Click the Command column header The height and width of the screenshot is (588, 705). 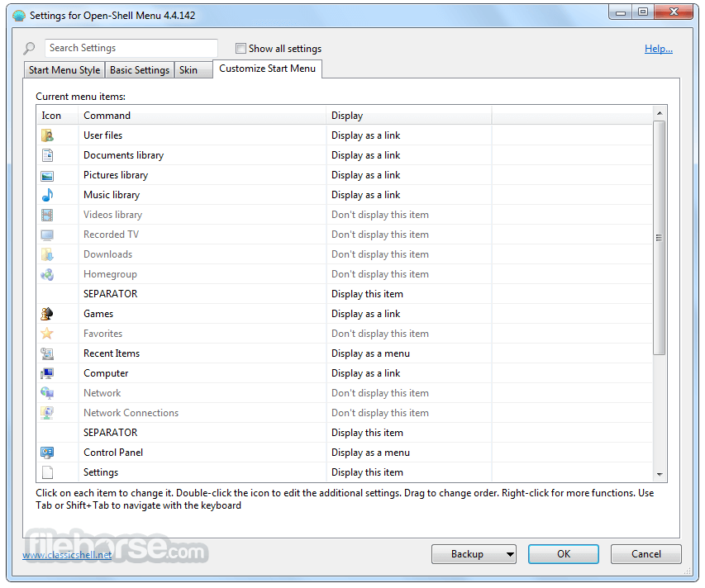point(202,116)
